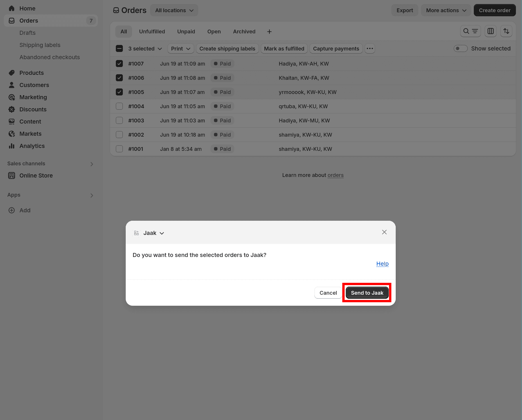Click address 'Hadiya, KW-MU, KW'
The height and width of the screenshot is (420, 522).
[x=304, y=120]
